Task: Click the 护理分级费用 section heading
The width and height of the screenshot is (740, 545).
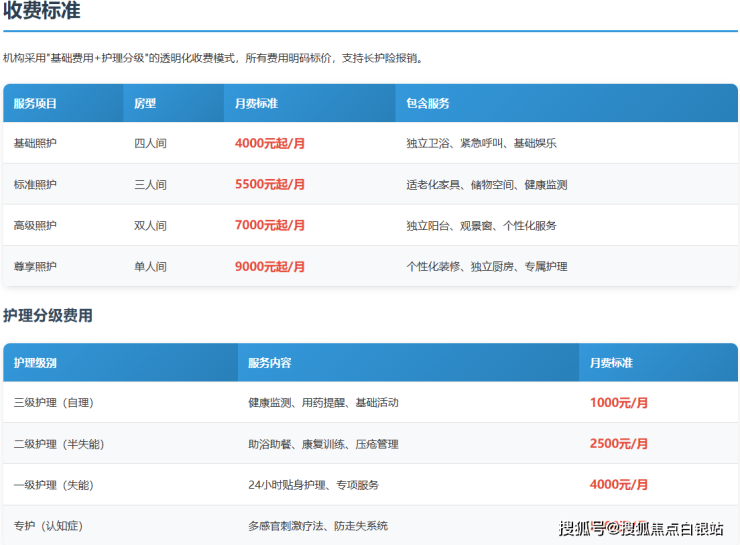Action: tap(48, 316)
